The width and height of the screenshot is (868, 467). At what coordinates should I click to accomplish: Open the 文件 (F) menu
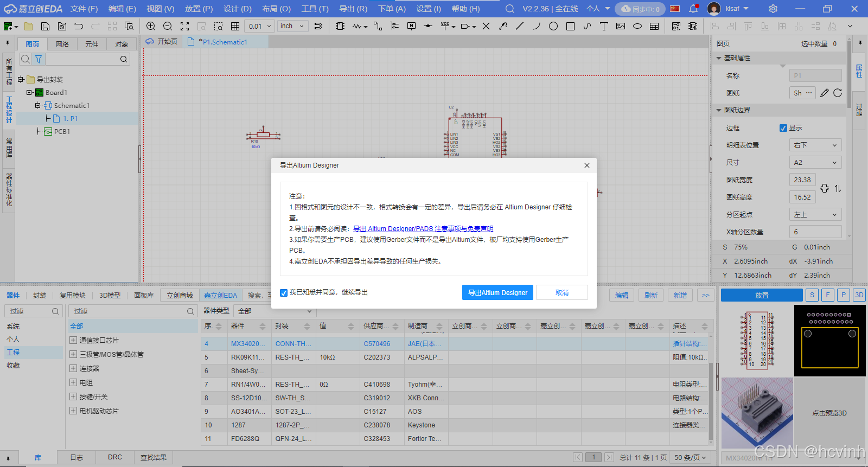tap(84, 9)
